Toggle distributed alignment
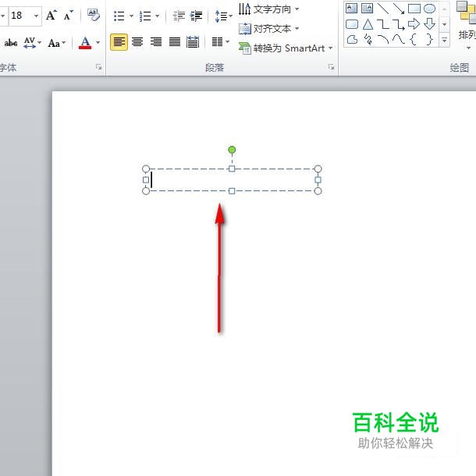 [x=193, y=42]
